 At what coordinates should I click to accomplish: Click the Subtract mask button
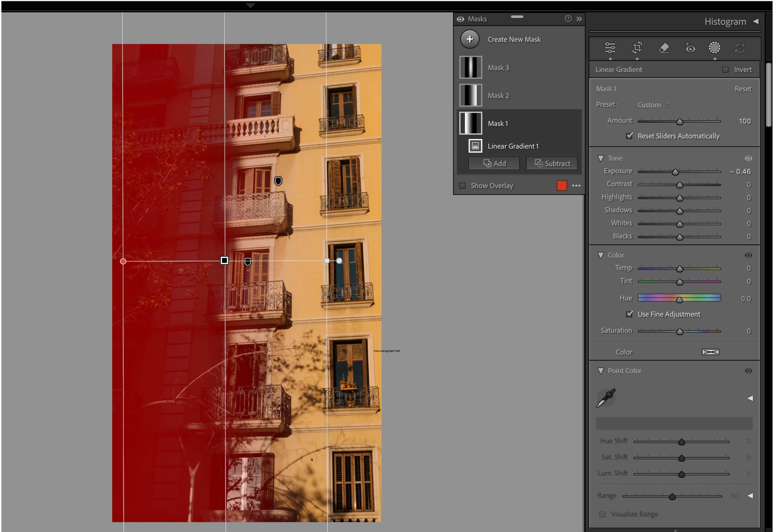pos(552,164)
